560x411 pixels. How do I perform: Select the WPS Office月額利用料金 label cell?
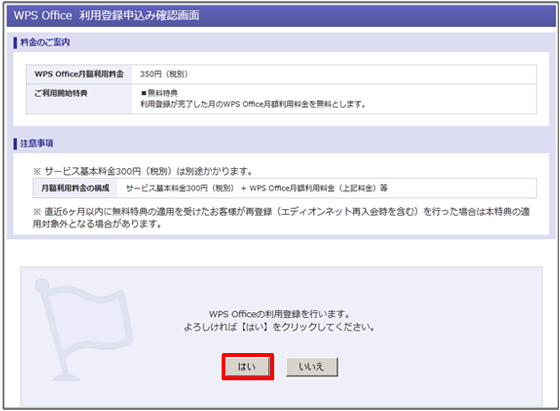pos(79,74)
